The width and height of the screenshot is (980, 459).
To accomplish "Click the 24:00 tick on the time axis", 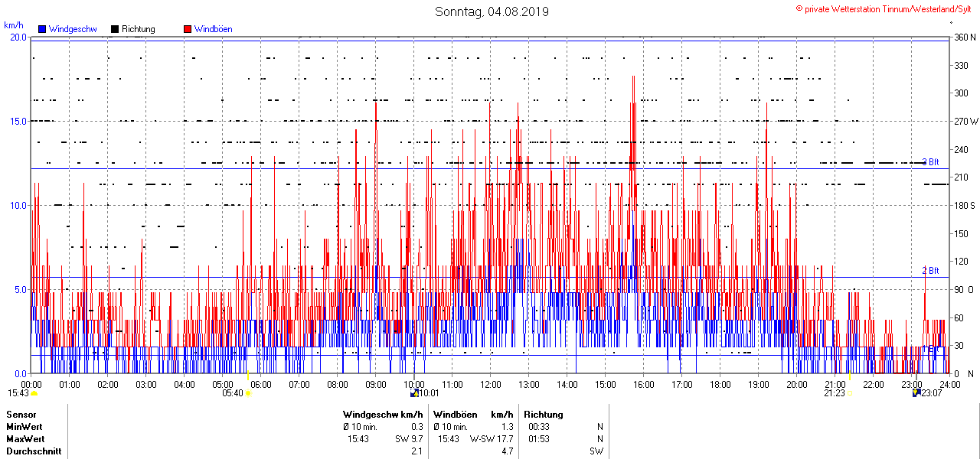I will tap(950, 384).
